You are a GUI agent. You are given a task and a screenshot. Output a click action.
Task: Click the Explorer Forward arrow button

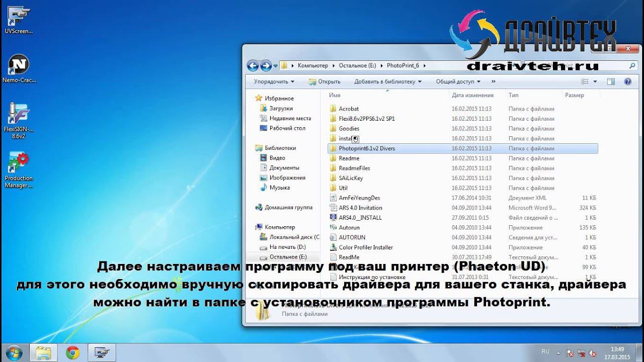click(266, 65)
